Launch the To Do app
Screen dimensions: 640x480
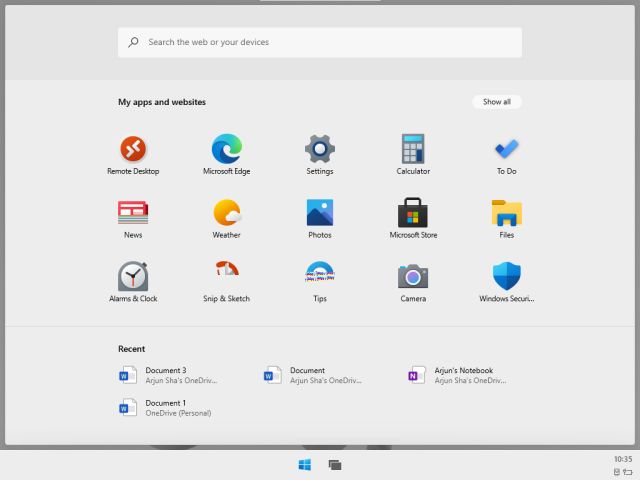pyautogui.click(x=507, y=155)
